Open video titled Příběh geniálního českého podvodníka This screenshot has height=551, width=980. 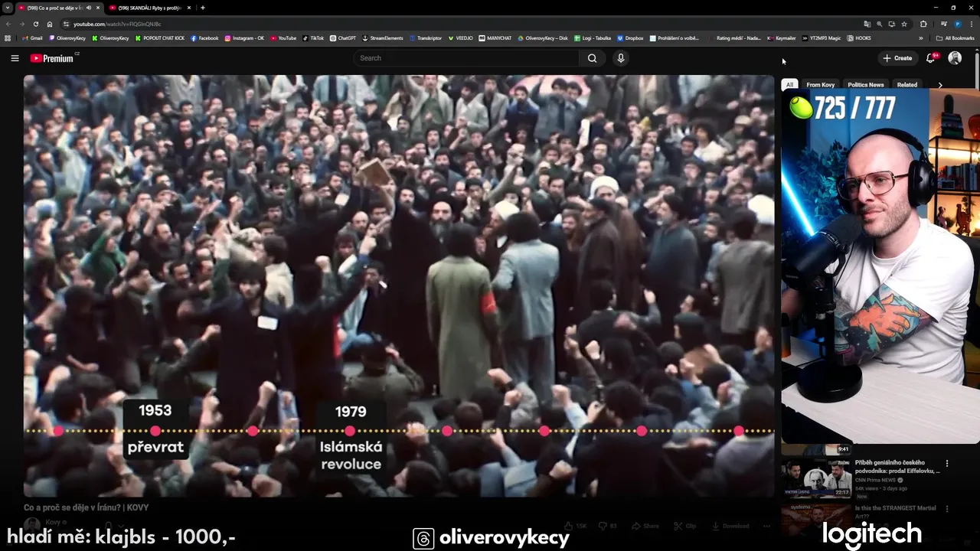[x=897, y=467]
